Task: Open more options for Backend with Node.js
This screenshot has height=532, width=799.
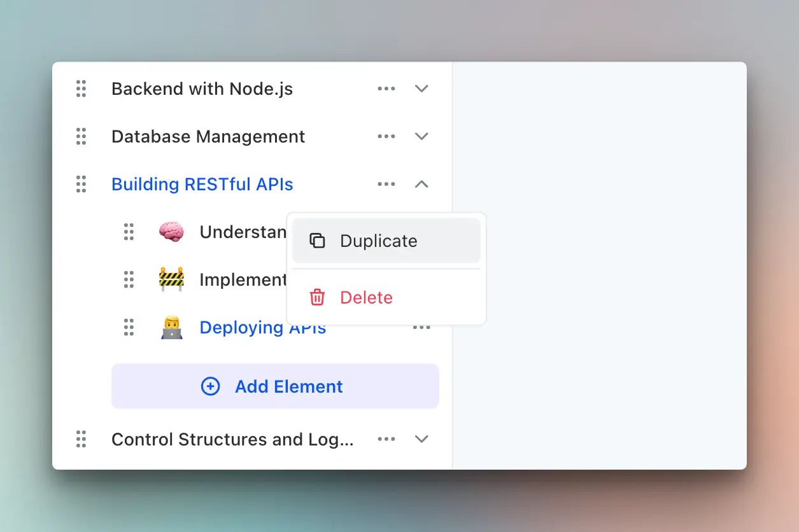Action: point(386,88)
